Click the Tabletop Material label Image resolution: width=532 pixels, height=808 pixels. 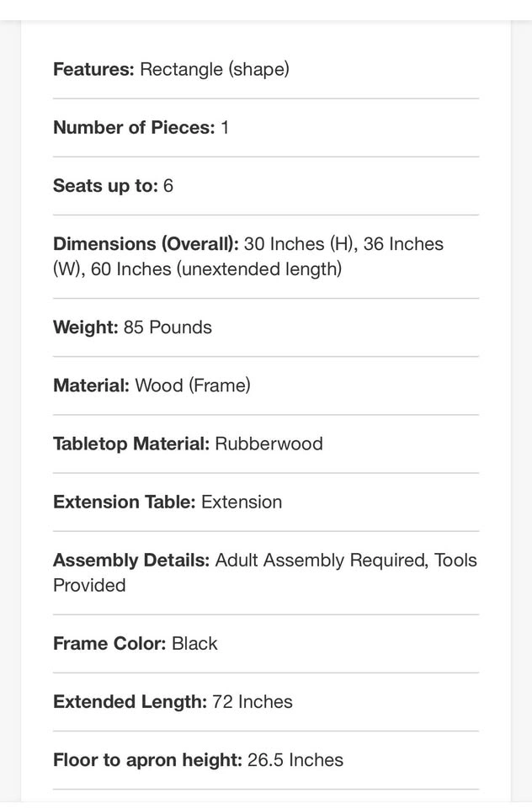[x=130, y=444]
